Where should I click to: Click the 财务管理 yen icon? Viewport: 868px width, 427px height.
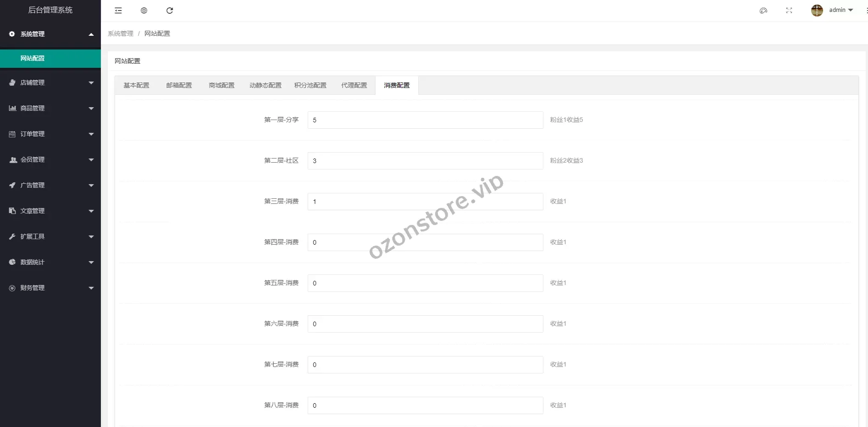(12, 288)
